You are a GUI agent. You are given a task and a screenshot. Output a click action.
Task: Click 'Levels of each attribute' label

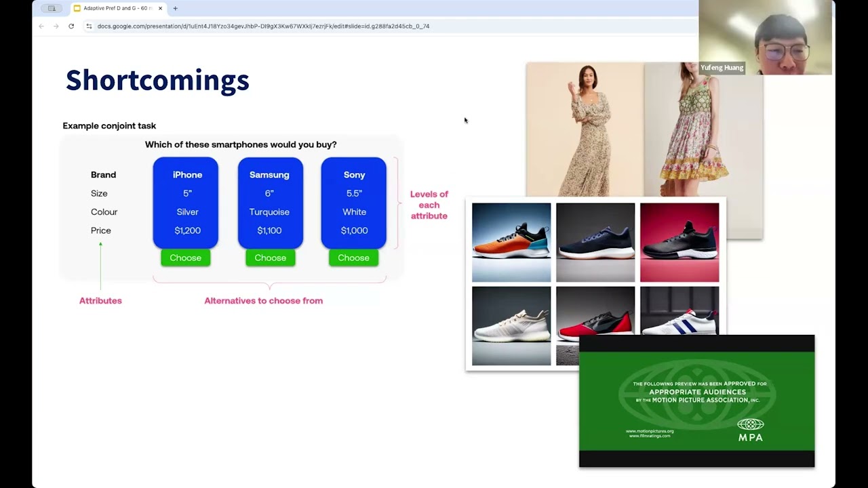(x=429, y=205)
